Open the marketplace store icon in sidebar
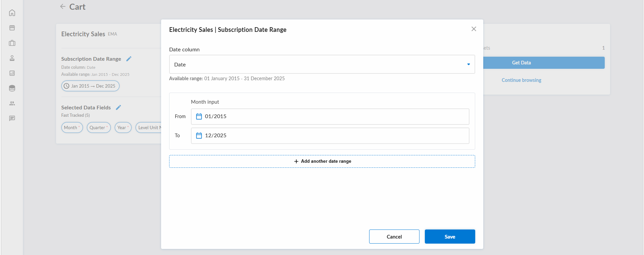 [12, 28]
